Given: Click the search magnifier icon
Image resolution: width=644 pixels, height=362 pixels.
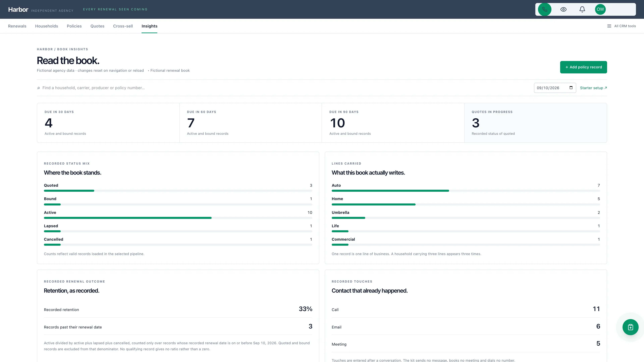Looking at the screenshot, I should [x=39, y=88].
